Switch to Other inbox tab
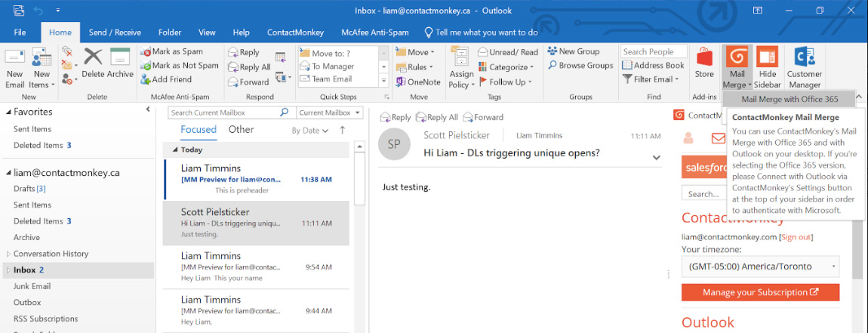Image resolution: width=868 pixels, height=333 pixels. click(241, 130)
